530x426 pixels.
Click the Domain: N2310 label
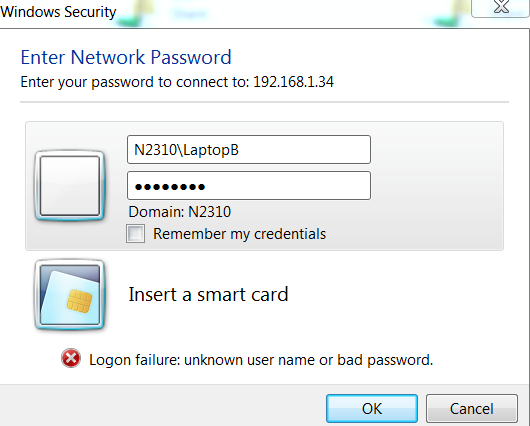click(x=179, y=212)
